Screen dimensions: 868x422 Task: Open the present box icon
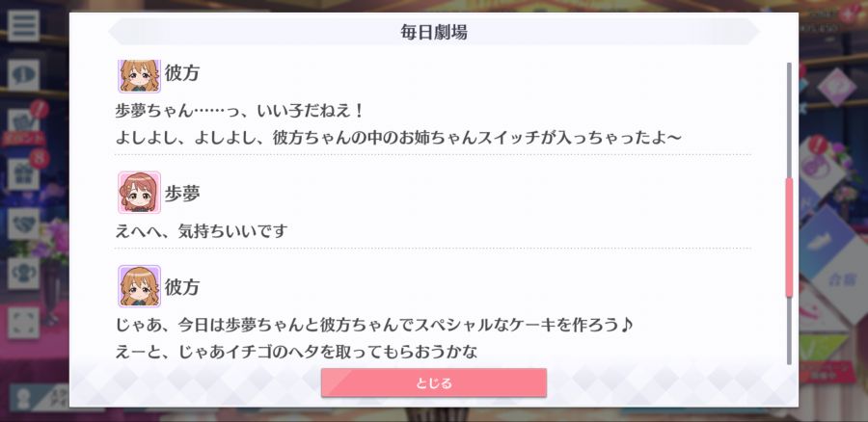(24, 173)
